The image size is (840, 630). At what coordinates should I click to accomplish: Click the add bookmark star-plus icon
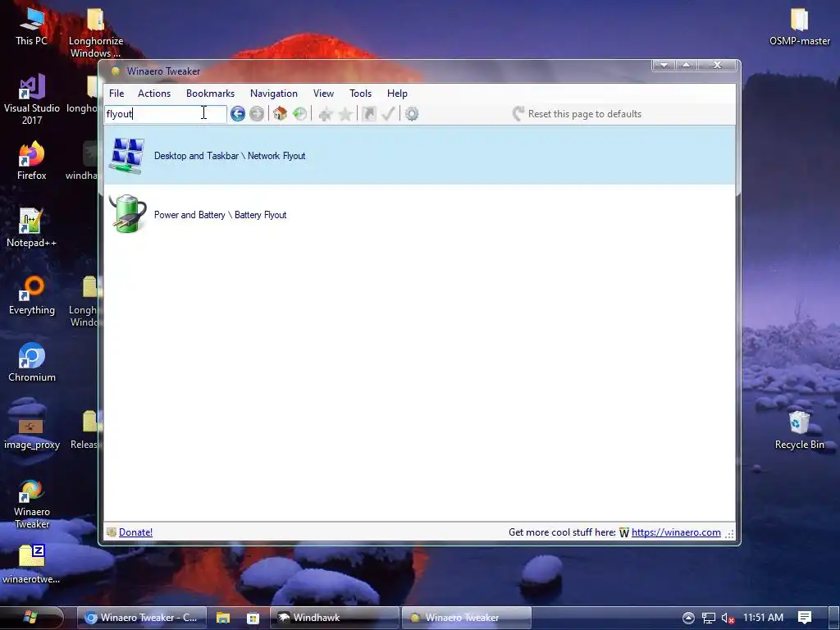[x=325, y=113]
